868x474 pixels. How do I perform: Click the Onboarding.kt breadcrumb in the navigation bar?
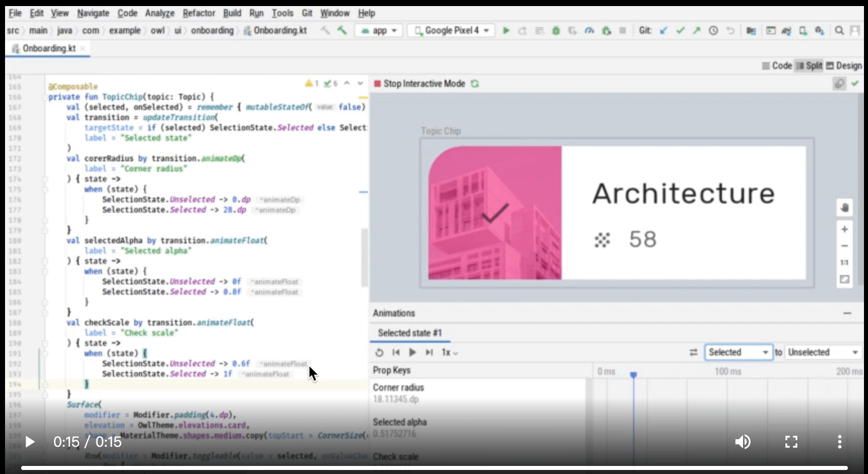click(276, 31)
